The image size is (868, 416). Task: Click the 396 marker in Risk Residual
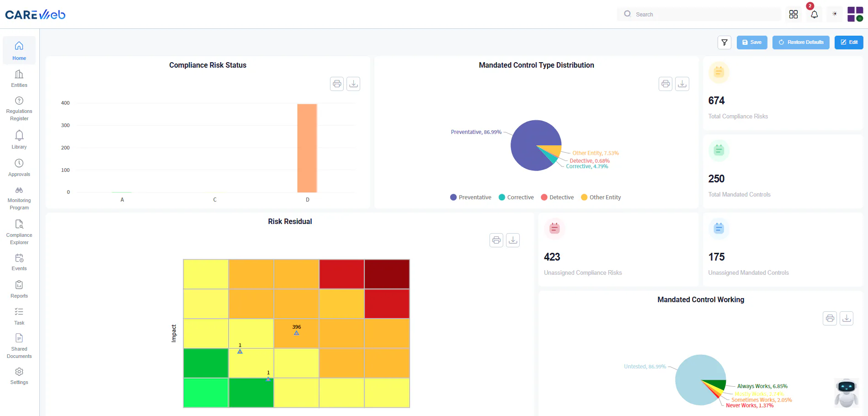click(x=297, y=333)
